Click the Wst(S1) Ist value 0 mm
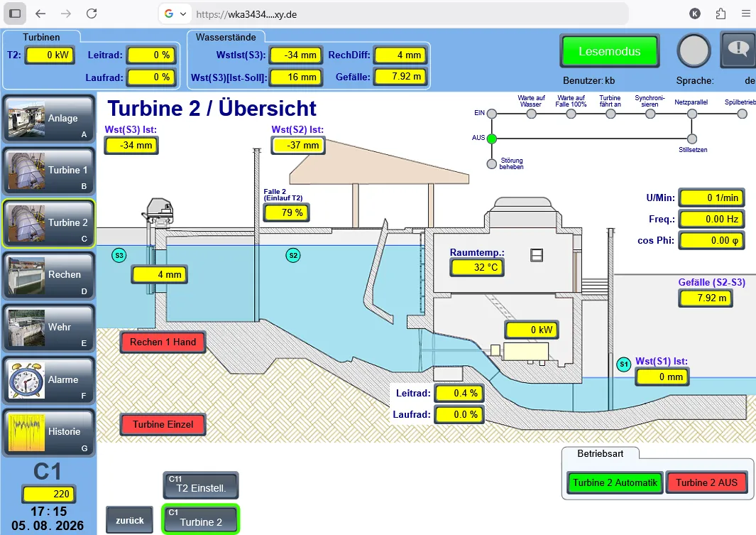Viewport: 756px width, 535px height. tap(662, 377)
